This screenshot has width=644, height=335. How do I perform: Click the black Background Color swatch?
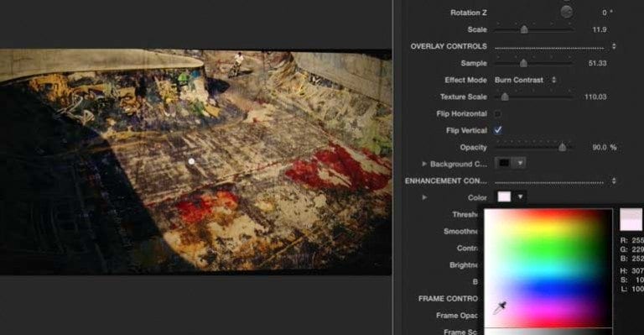tap(504, 163)
